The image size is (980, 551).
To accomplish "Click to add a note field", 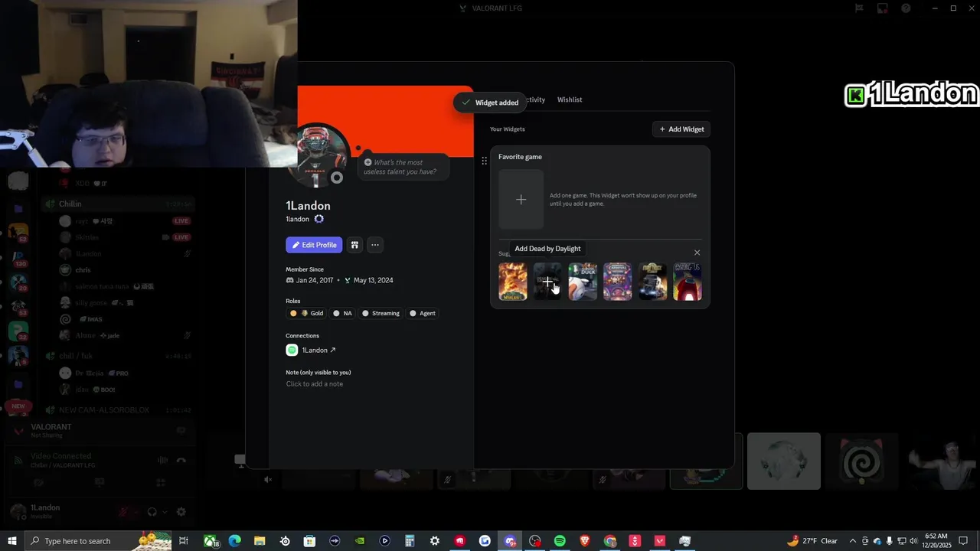I will click(x=315, y=383).
